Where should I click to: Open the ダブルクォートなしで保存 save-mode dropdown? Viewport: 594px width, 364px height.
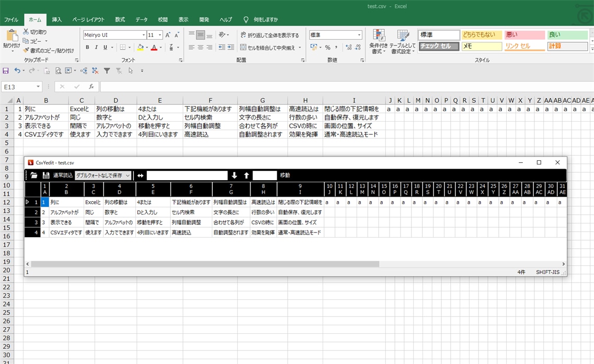[128, 175]
